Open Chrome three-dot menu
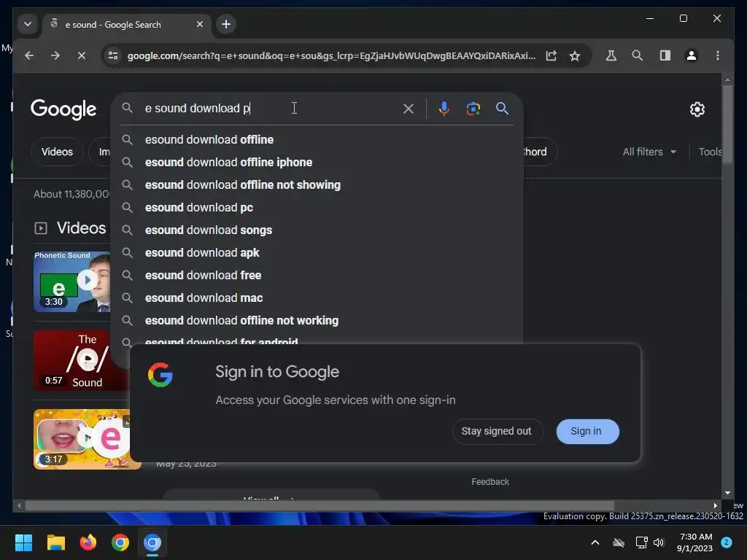 click(x=718, y=55)
